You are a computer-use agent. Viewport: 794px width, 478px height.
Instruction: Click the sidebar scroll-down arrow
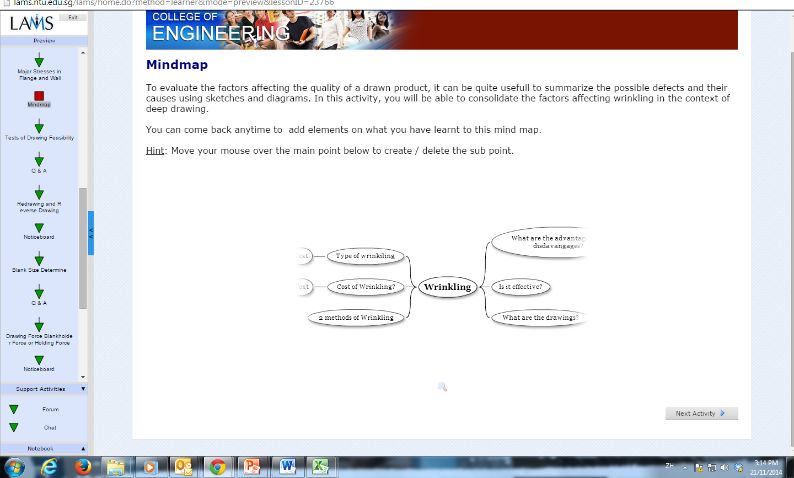click(x=83, y=377)
